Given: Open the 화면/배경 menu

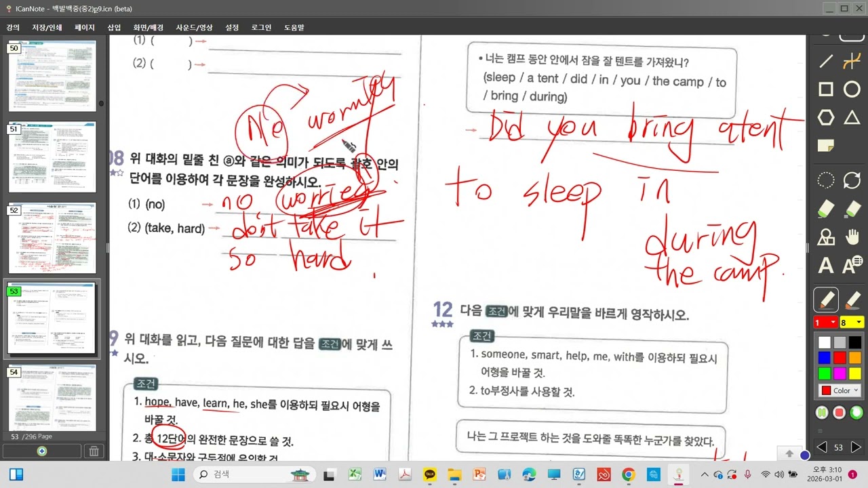Looking at the screenshot, I should [148, 28].
